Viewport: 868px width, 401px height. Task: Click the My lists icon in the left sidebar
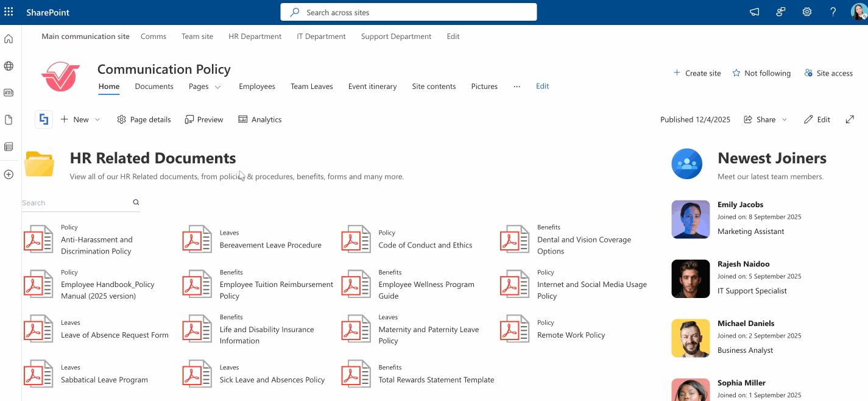pos(9,146)
